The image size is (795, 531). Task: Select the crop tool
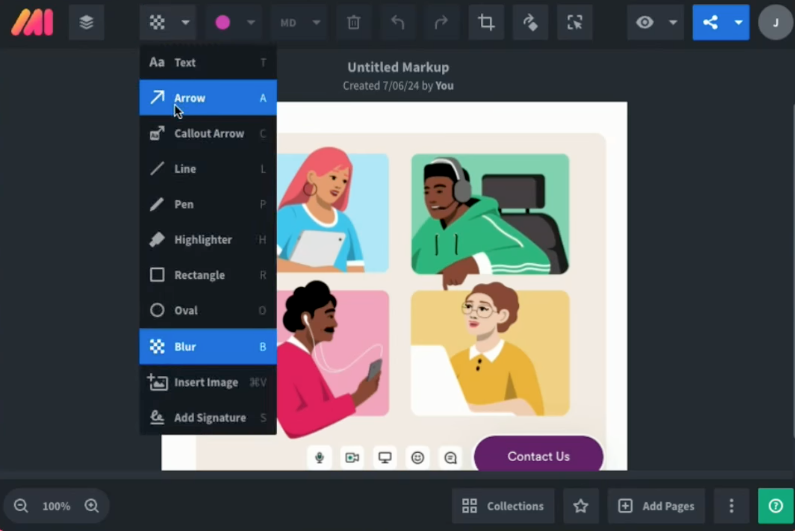[x=486, y=22]
